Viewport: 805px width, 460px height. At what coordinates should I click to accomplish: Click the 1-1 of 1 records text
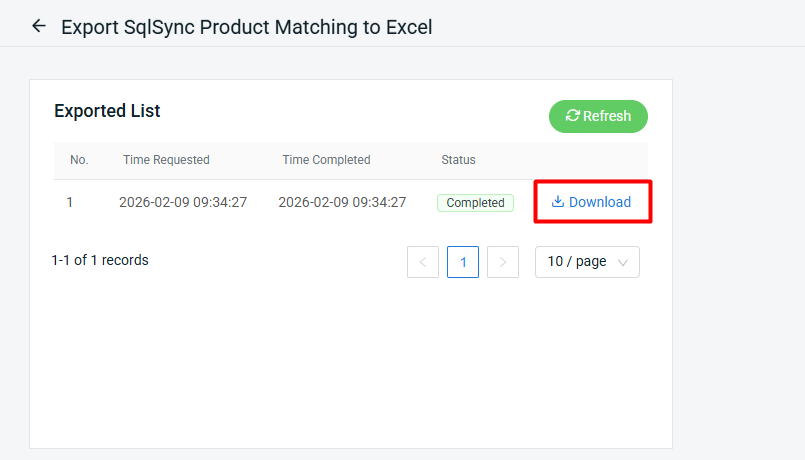tap(100, 260)
